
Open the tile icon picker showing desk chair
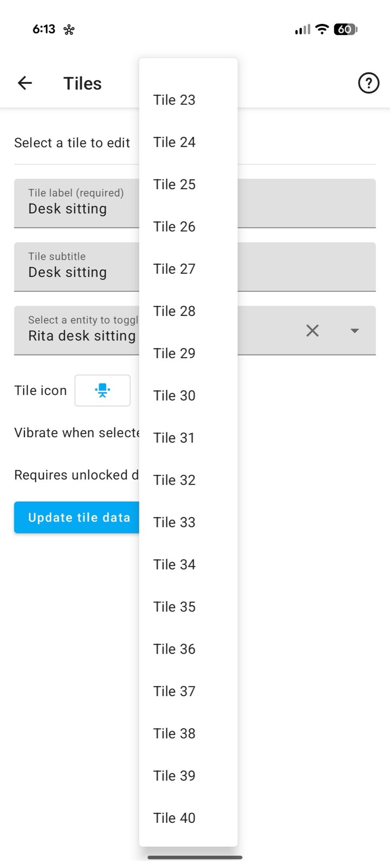click(x=102, y=390)
